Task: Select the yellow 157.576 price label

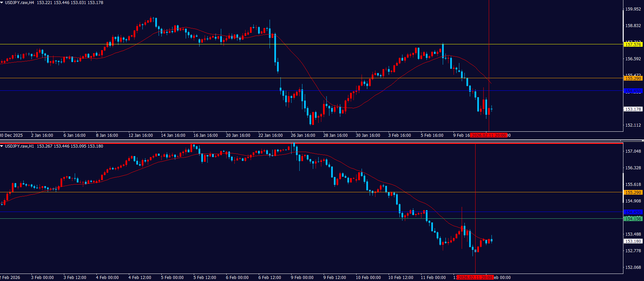Action: (632, 44)
